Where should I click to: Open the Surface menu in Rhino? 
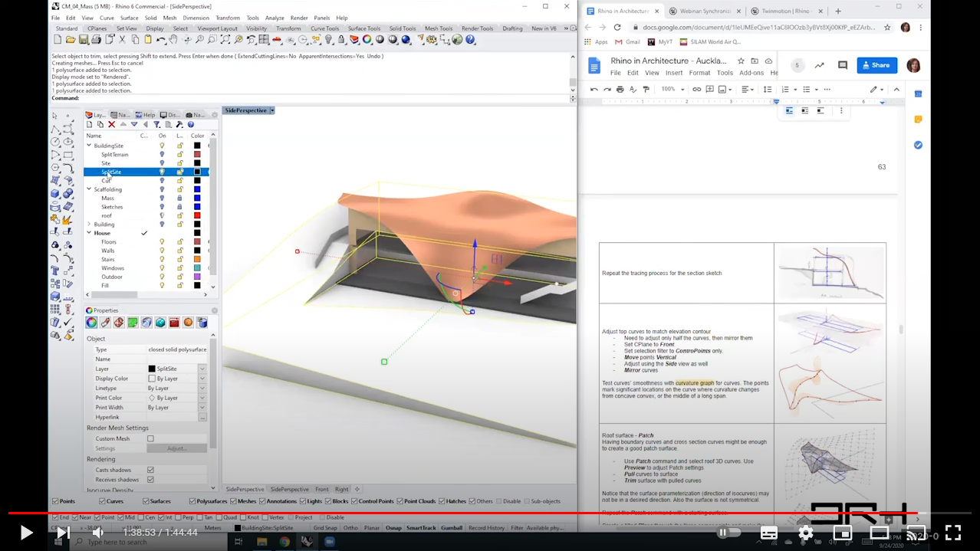(130, 18)
